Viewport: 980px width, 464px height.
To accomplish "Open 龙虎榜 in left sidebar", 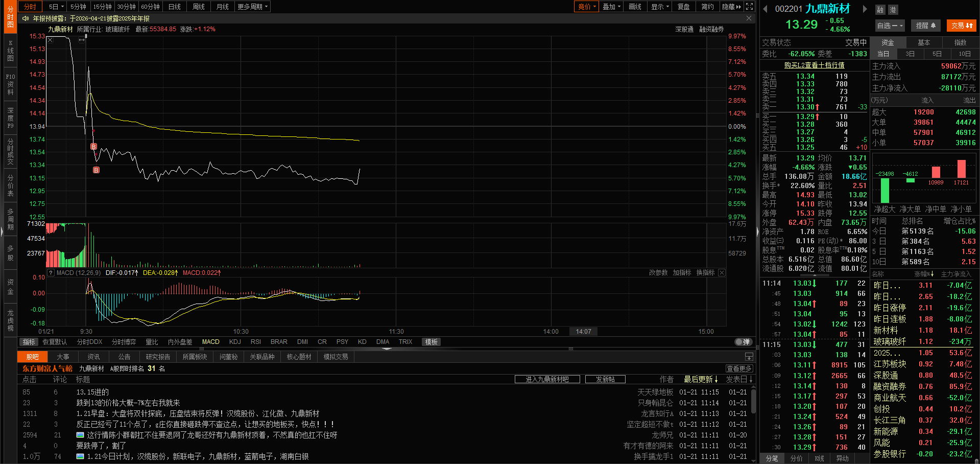I will point(10,320).
